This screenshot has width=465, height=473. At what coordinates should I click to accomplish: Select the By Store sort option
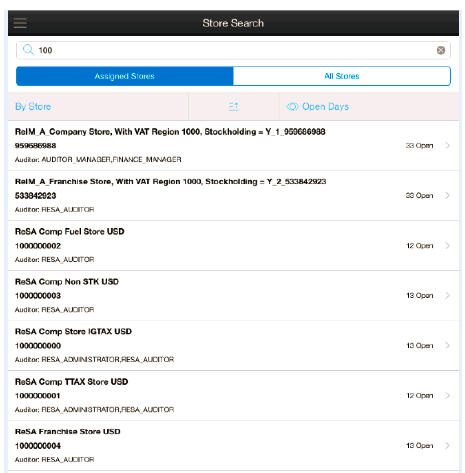33,107
